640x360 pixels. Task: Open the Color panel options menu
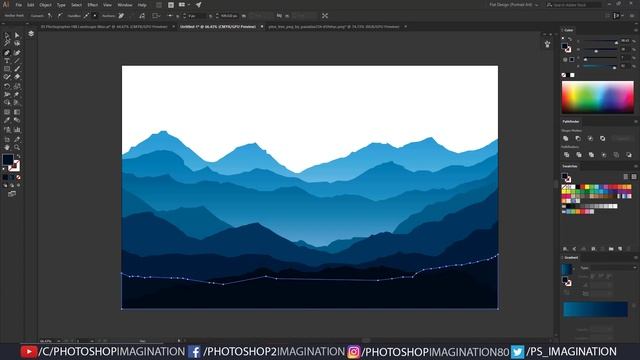point(636,30)
